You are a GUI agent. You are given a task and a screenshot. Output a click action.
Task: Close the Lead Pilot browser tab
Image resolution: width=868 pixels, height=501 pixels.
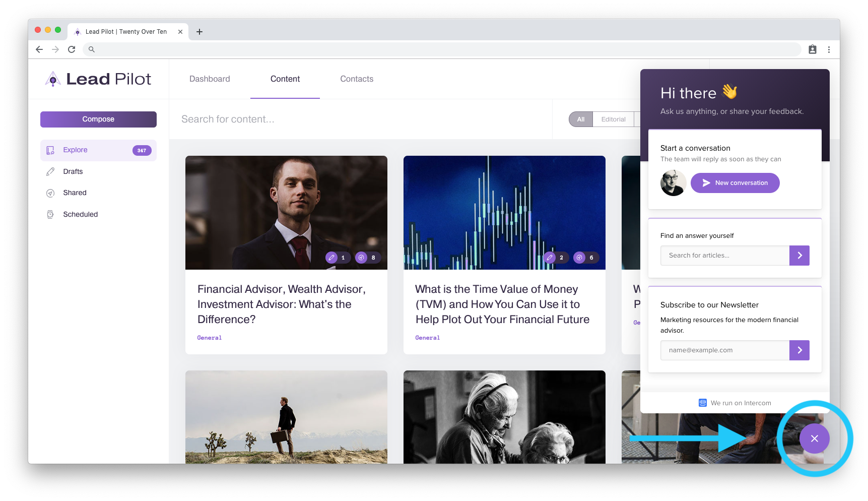[180, 32]
